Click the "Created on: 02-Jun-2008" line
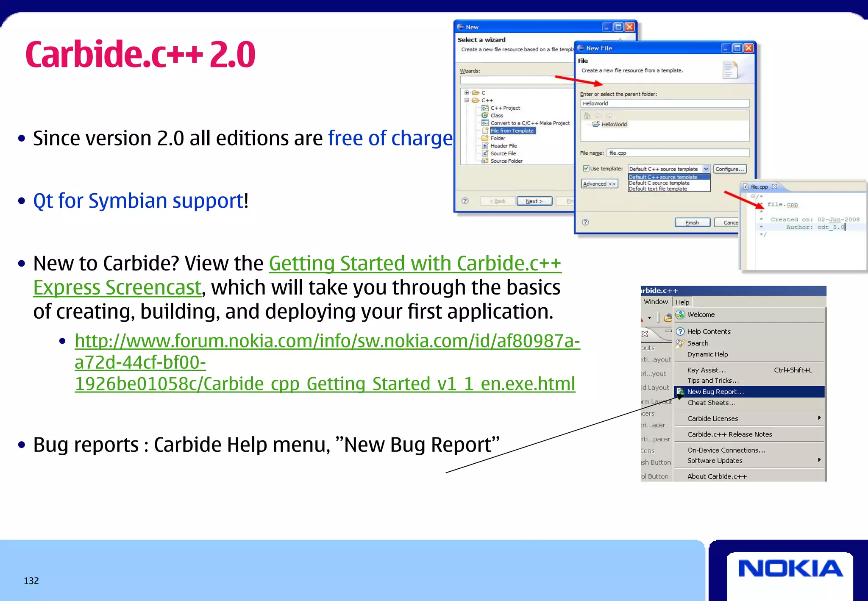This screenshot has width=868, height=601. pos(815,220)
